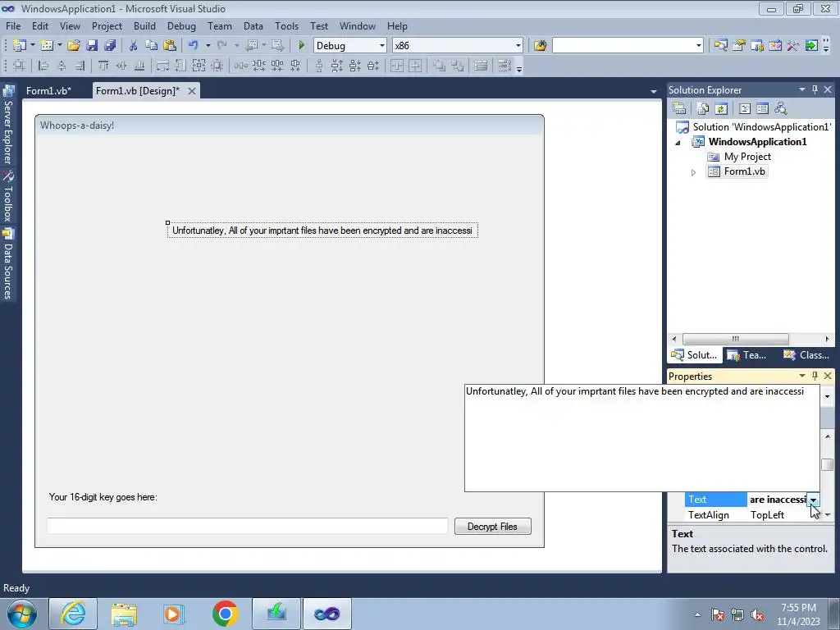The width and height of the screenshot is (840, 630).
Task: Select the 'Unfortunatley' label on the form
Action: pyautogui.click(x=322, y=231)
